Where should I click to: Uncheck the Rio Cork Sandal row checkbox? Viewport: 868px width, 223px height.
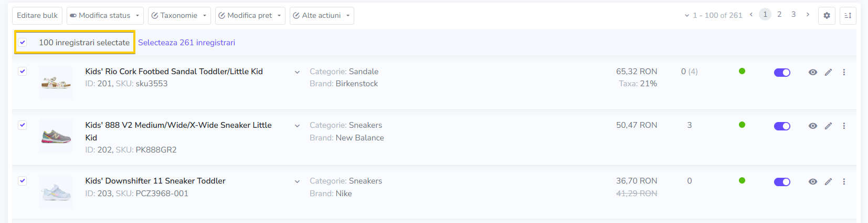(22, 72)
